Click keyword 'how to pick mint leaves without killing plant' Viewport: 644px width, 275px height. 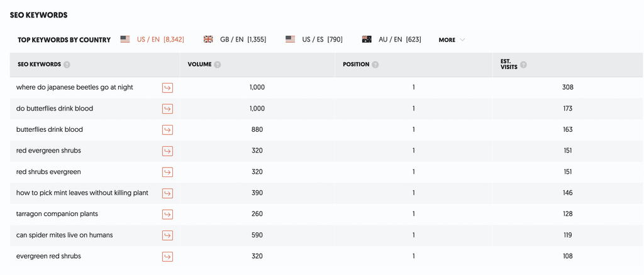click(x=82, y=193)
